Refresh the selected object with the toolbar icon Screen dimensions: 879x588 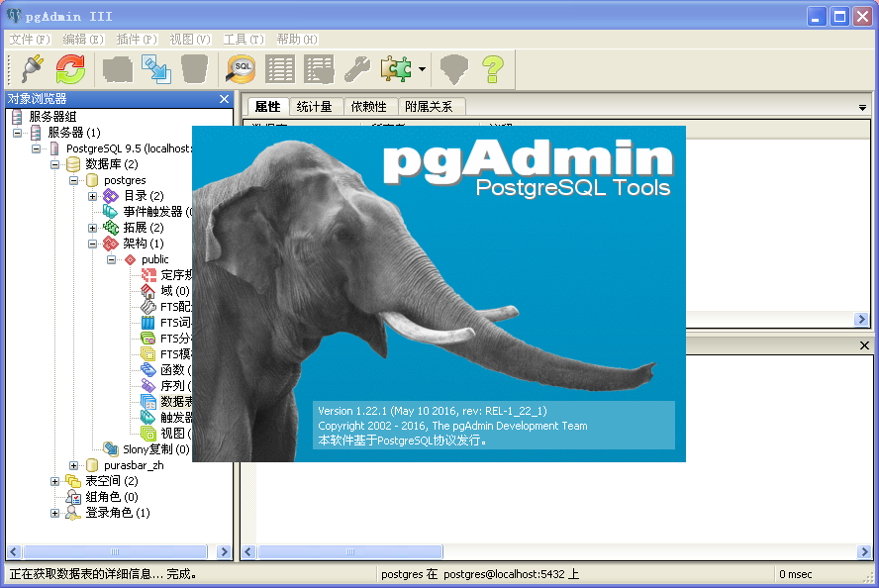click(70, 69)
